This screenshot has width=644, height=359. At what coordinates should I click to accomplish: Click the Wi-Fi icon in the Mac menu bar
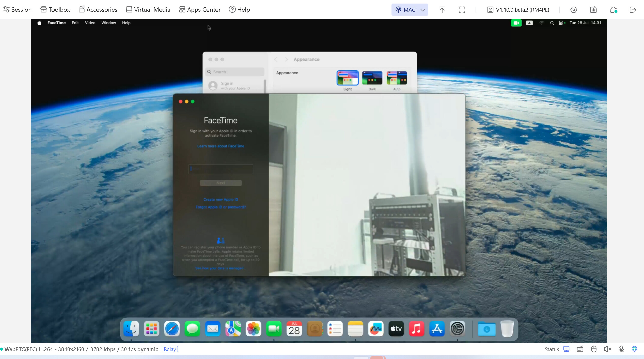click(542, 23)
